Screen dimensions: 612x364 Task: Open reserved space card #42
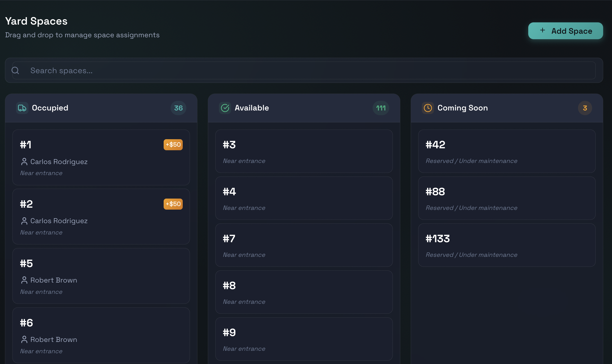pos(506,151)
